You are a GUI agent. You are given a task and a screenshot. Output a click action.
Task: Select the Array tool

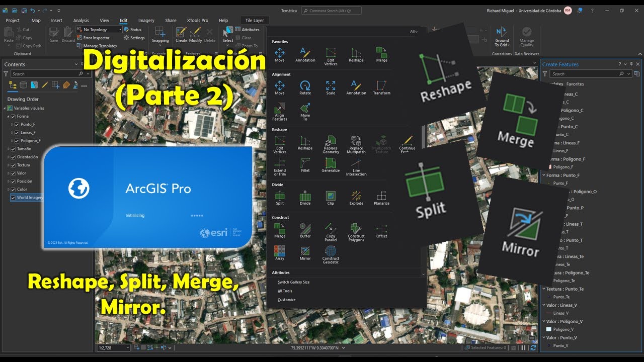coord(280,253)
